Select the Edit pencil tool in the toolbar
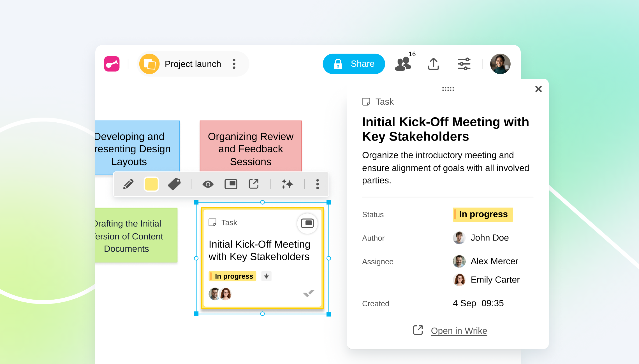639x364 pixels. click(129, 184)
